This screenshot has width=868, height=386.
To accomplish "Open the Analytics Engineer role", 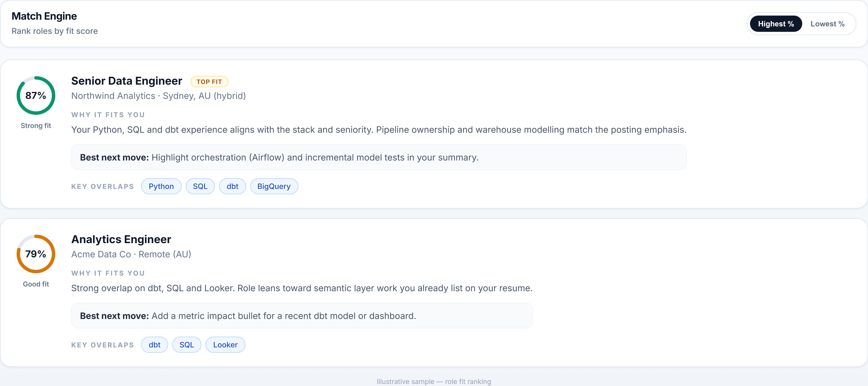I will pos(121,239).
